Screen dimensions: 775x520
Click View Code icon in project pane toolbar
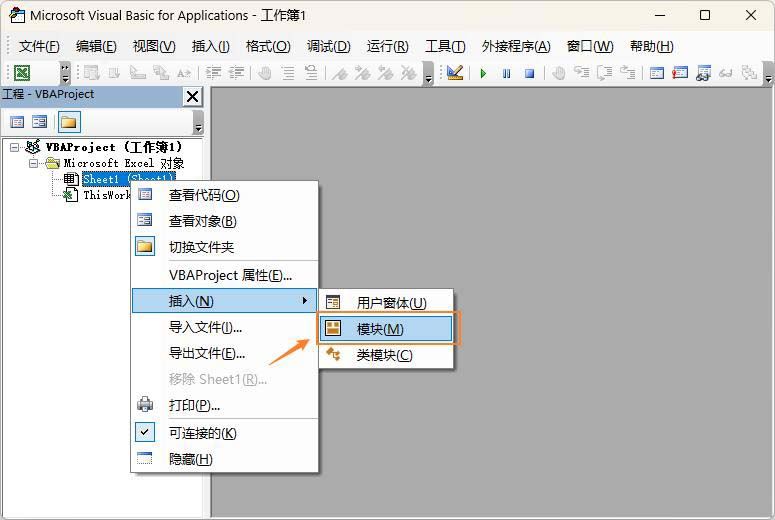point(17,122)
